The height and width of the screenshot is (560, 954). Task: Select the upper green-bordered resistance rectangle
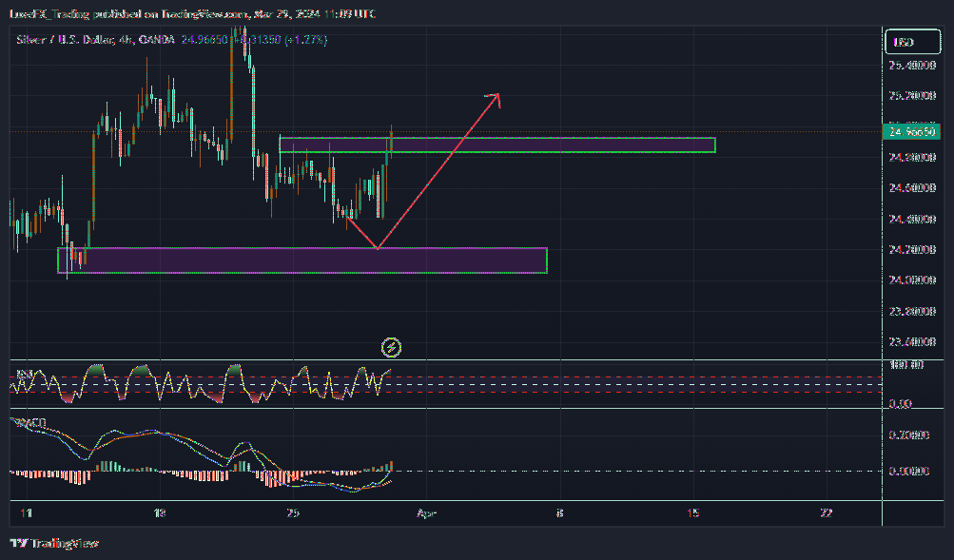click(x=497, y=145)
